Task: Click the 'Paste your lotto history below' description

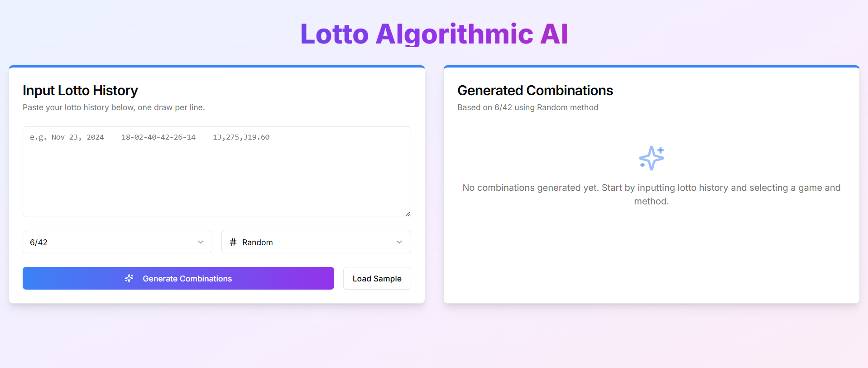Action: coord(114,107)
